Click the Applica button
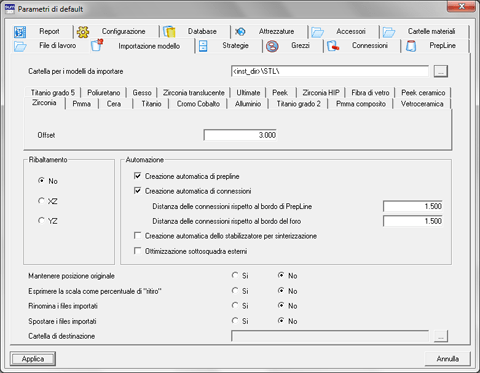 [x=33, y=359]
